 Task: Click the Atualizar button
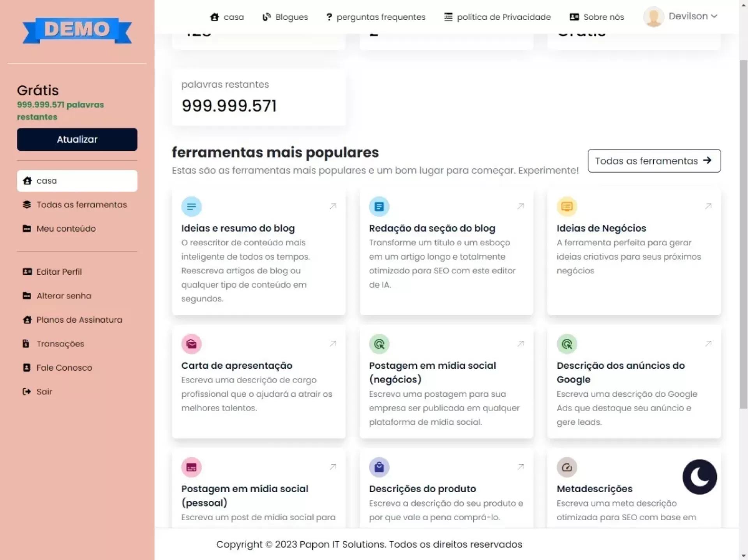coord(77,139)
